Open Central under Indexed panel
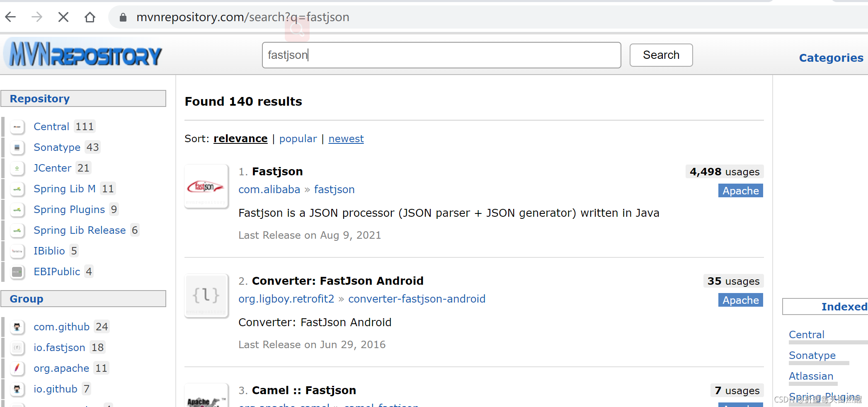The image size is (868, 407). tap(806, 334)
